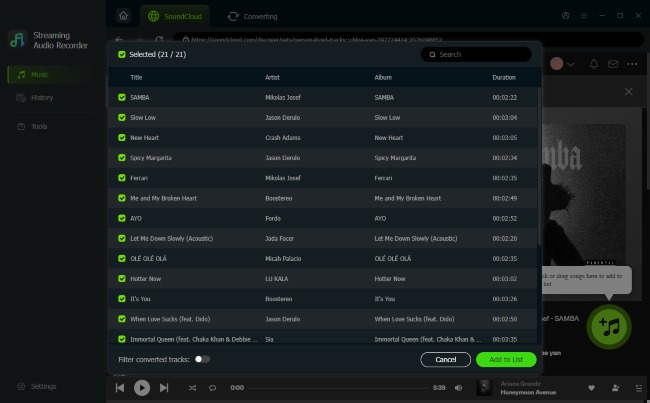Click the volume speaker icon
Image resolution: width=650 pixels, height=403 pixels.
tap(458, 388)
